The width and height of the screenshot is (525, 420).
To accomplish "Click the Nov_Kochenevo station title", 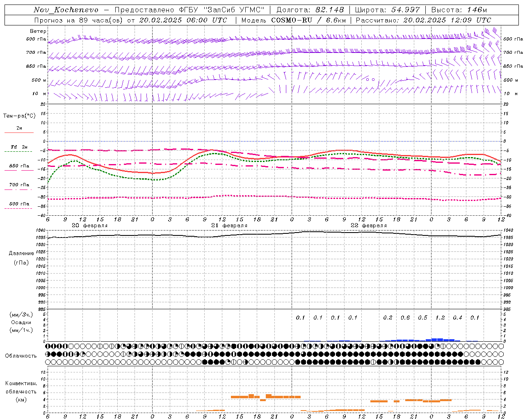I will click(x=66, y=10).
